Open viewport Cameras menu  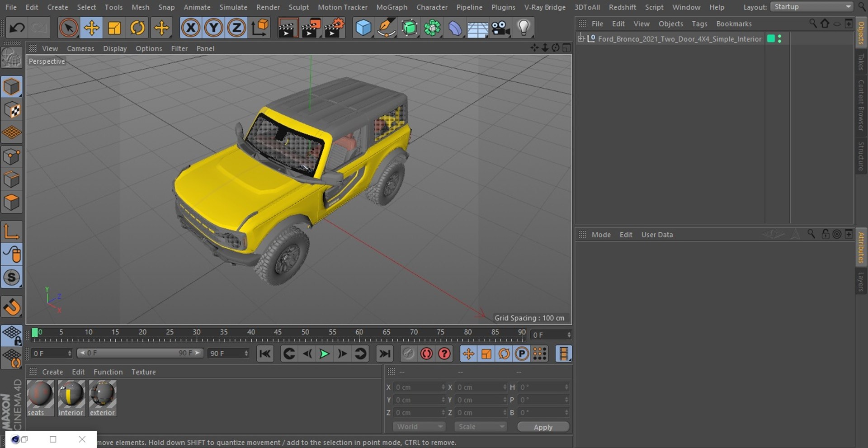pos(80,48)
